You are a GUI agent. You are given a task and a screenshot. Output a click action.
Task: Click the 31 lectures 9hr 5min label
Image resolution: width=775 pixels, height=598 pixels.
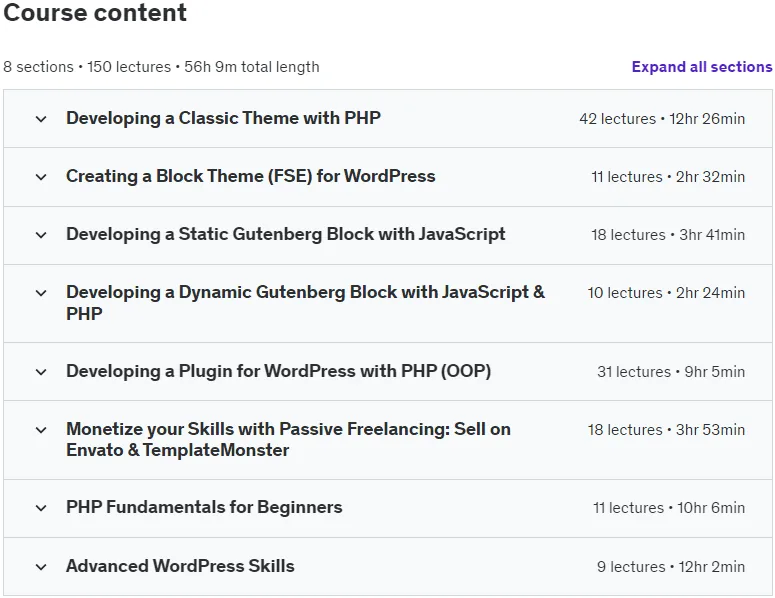click(x=671, y=372)
